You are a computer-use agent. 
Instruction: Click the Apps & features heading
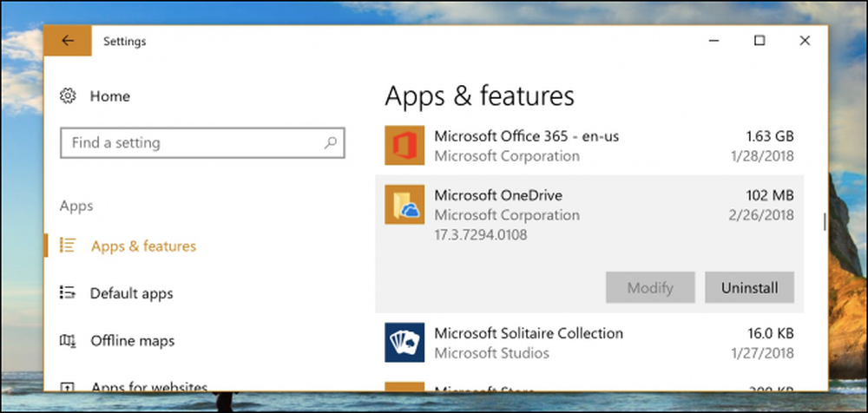coord(479,95)
